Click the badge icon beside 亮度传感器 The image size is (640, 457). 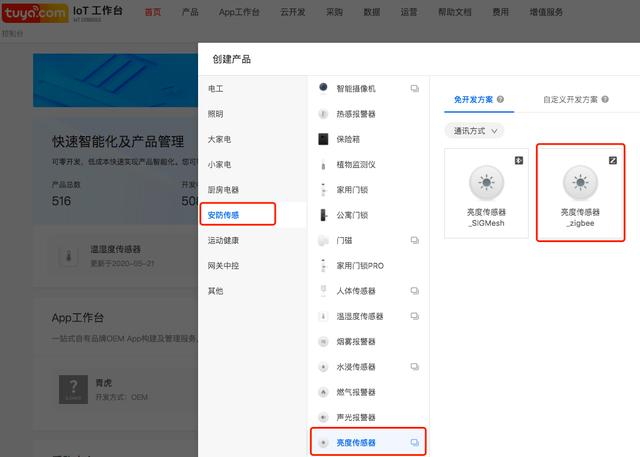(415, 443)
